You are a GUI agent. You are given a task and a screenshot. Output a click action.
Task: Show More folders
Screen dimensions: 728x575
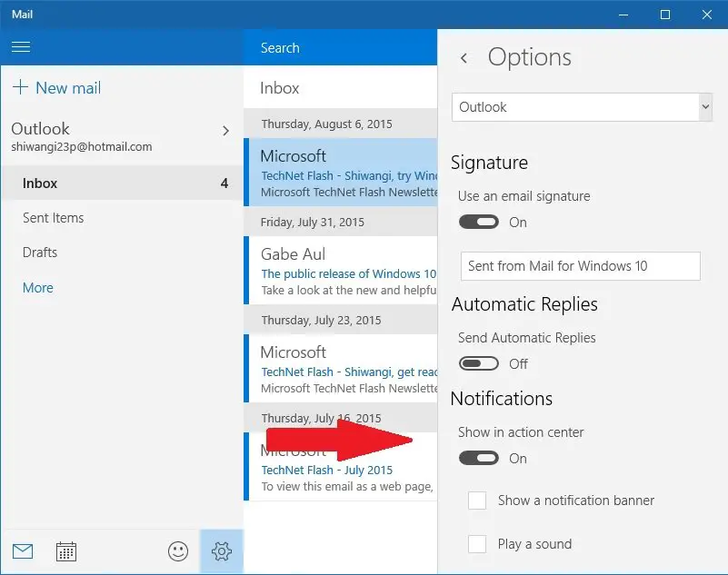[38, 288]
